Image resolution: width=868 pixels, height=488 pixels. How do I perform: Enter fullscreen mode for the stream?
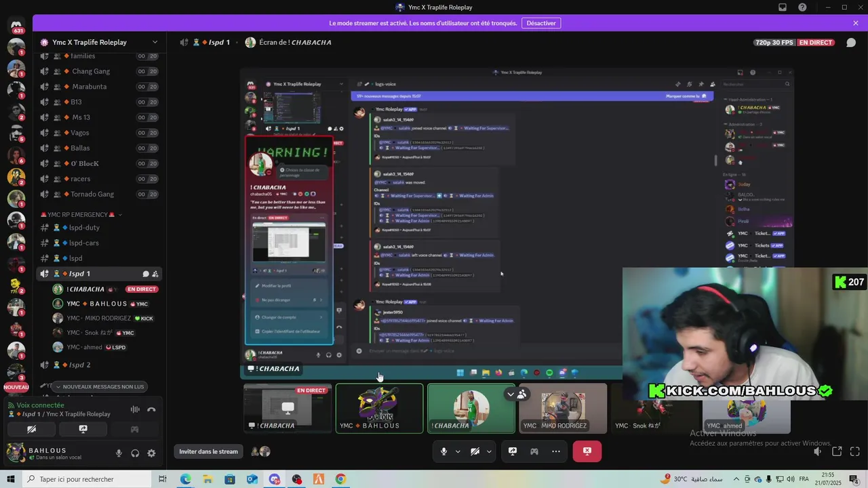(x=856, y=451)
